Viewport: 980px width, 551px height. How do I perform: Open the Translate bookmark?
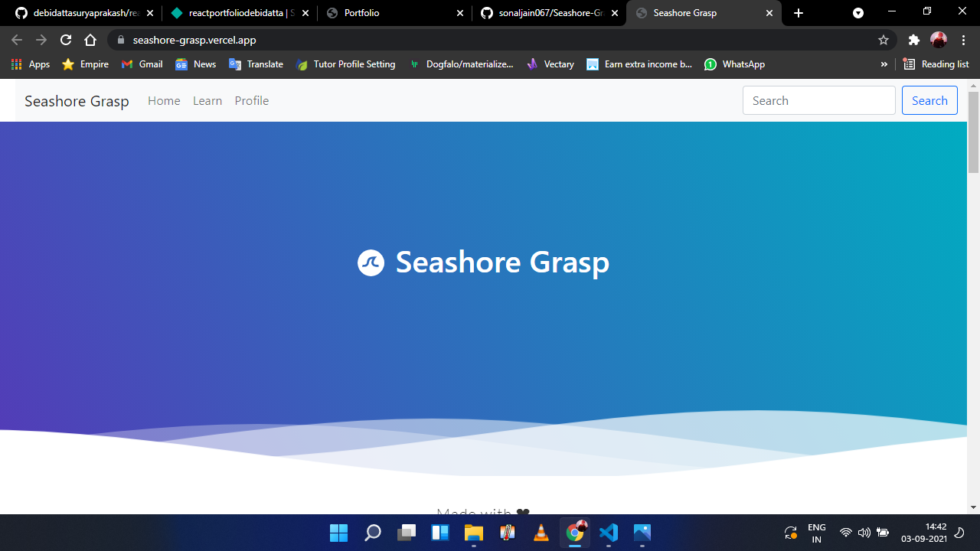[x=256, y=64]
